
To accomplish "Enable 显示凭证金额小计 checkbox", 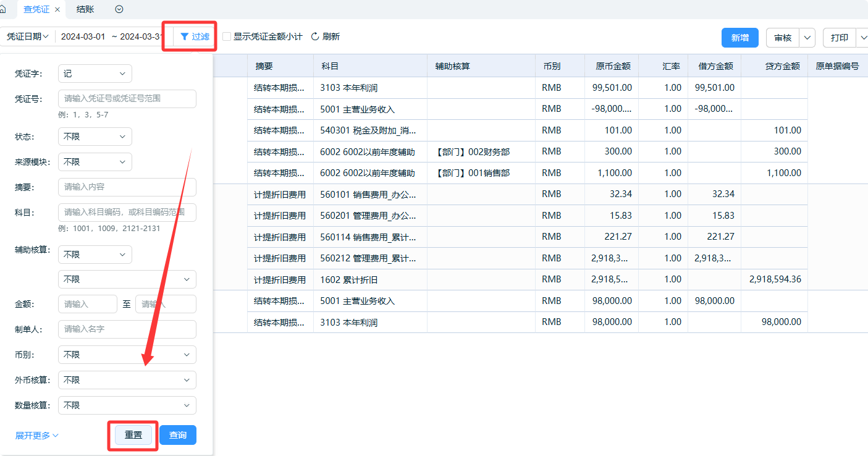I will 227,37.
